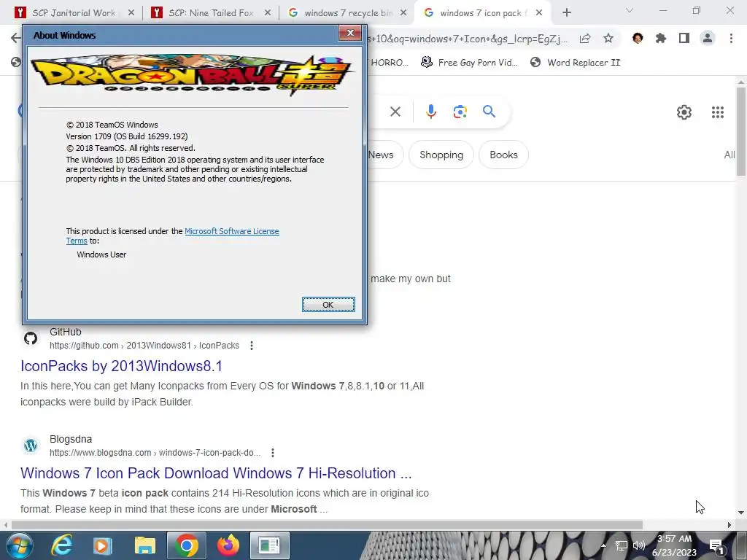This screenshot has width=747, height=560.
Task: Open the Google apps grid
Action: (718, 112)
